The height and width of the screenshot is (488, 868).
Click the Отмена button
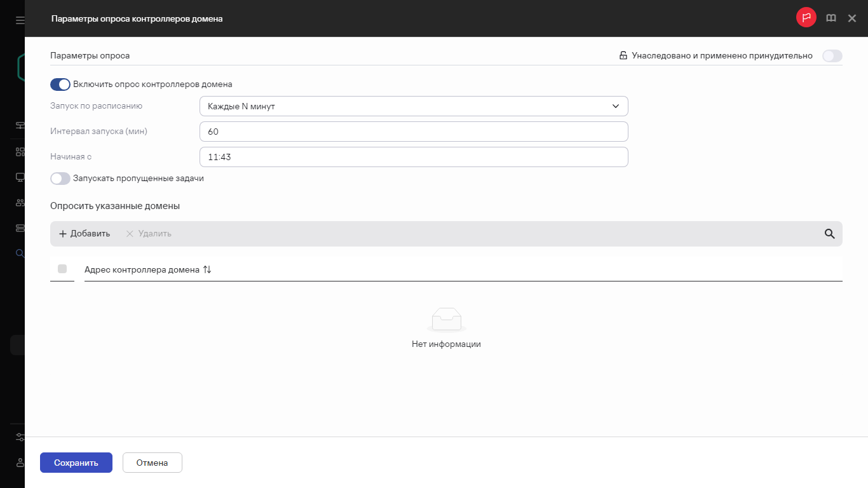click(x=152, y=463)
